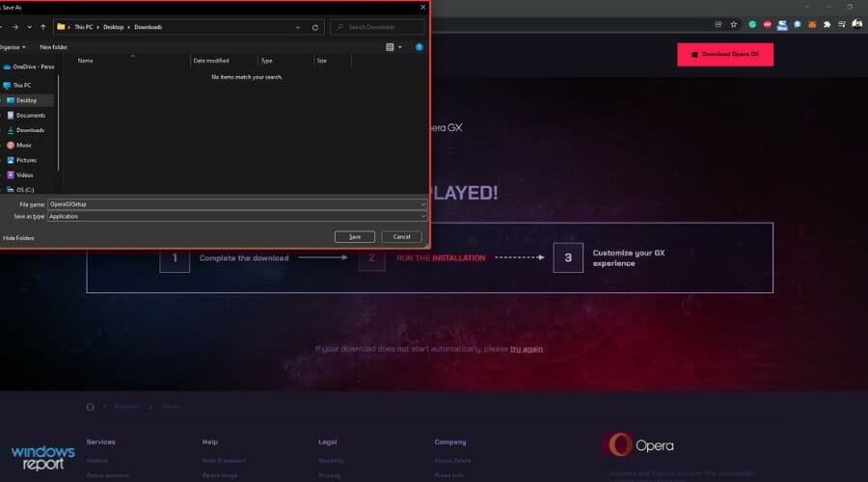Refresh the Downloads folder view
Screen dimensions: 868x482
click(x=315, y=27)
